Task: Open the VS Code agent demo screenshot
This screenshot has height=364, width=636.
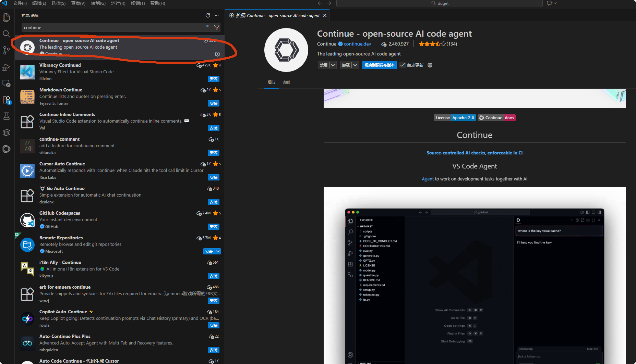Action: [x=475, y=275]
